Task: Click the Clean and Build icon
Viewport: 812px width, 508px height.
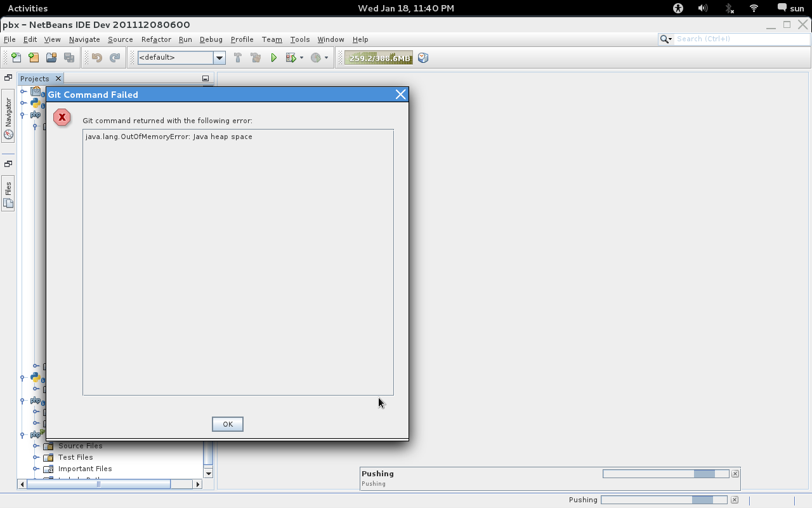Action: pos(256,58)
